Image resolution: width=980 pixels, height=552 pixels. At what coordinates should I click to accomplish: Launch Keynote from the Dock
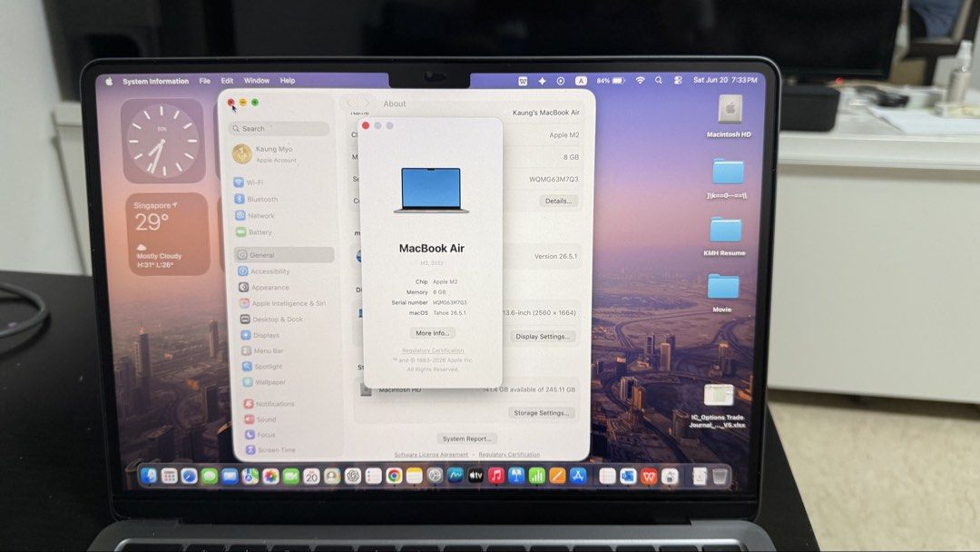click(x=516, y=477)
